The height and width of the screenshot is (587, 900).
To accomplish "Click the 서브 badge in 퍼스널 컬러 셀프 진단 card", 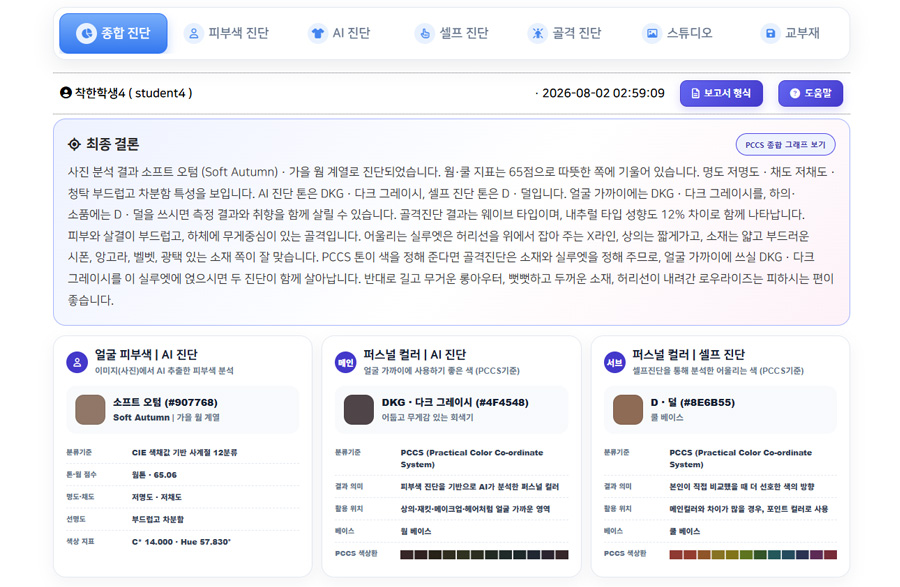I will tap(615, 362).
